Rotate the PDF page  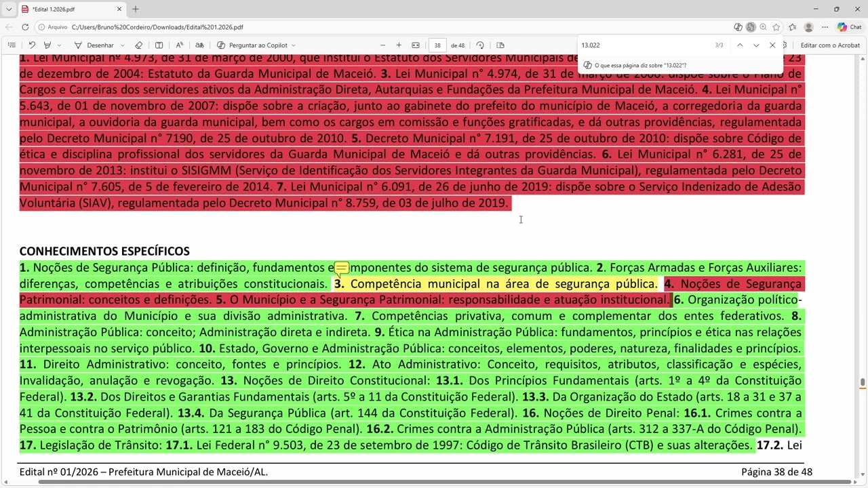click(480, 45)
